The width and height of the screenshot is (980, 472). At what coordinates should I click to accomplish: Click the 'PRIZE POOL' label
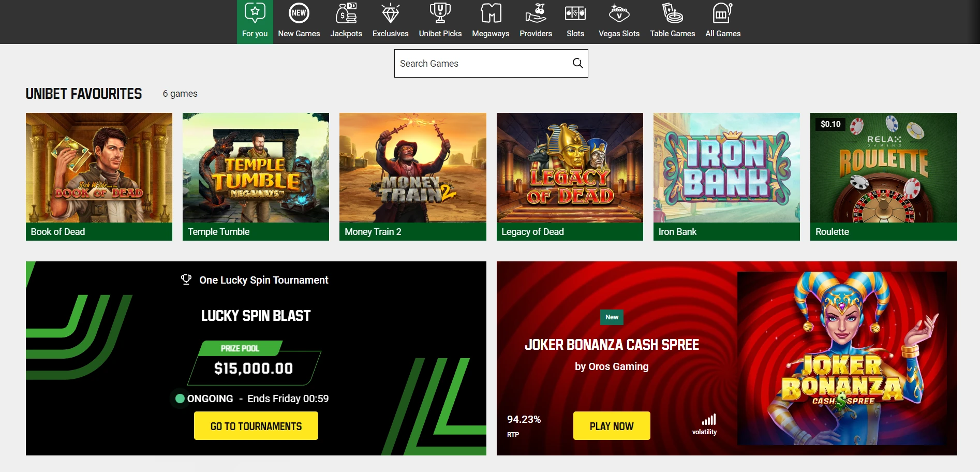tap(240, 348)
